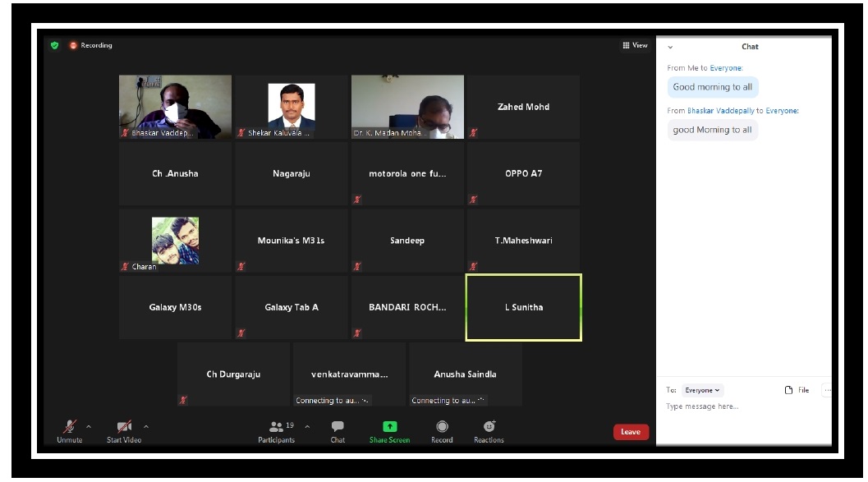Collapse the Chat panel using the chevron
Viewport: 868px width, 482px height.
click(x=670, y=47)
